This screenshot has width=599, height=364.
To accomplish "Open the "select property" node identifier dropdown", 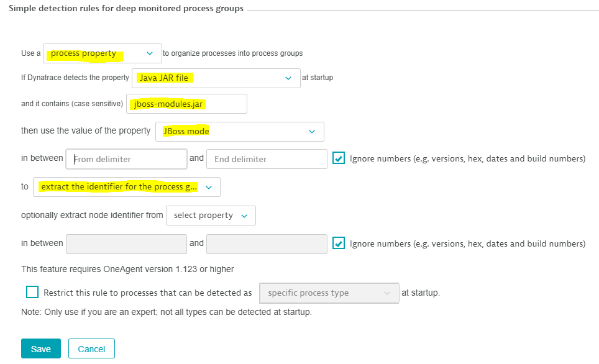I will (x=211, y=216).
